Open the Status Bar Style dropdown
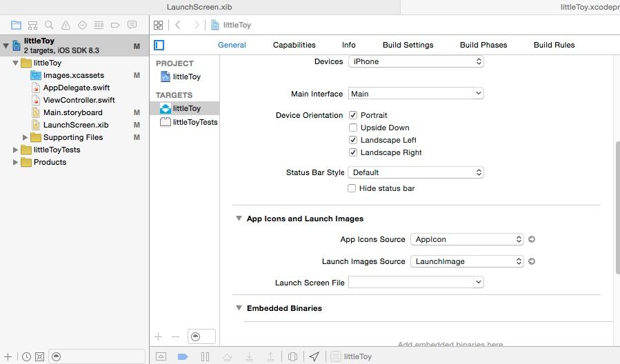The height and width of the screenshot is (364, 620). [x=415, y=172]
